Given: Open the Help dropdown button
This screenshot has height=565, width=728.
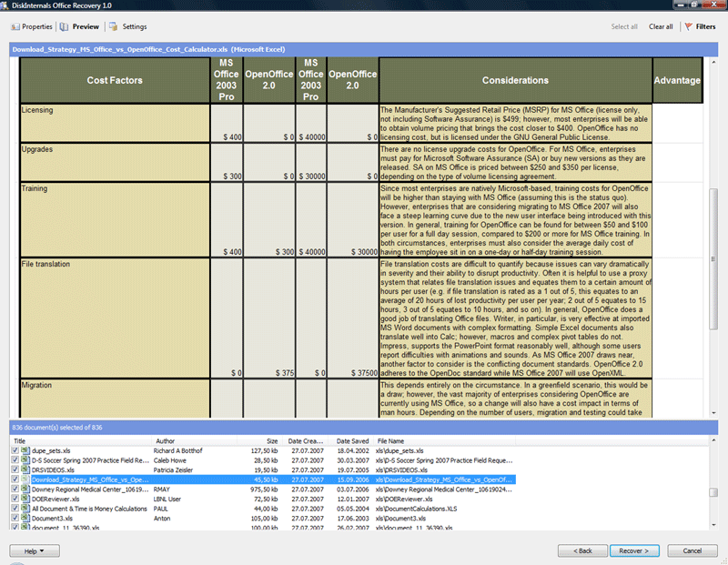Looking at the screenshot, I should [34, 550].
